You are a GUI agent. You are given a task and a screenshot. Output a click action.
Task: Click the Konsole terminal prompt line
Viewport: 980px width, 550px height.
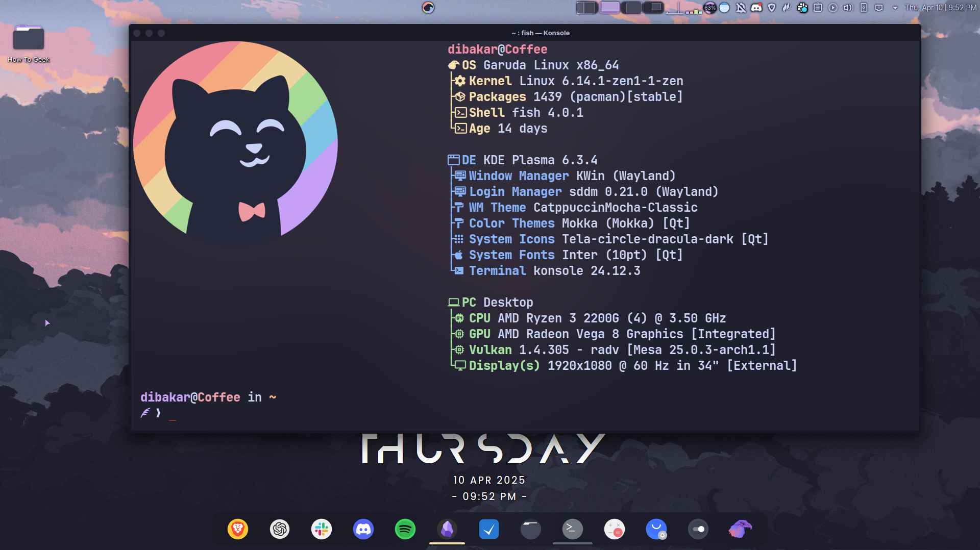(x=306, y=413)
